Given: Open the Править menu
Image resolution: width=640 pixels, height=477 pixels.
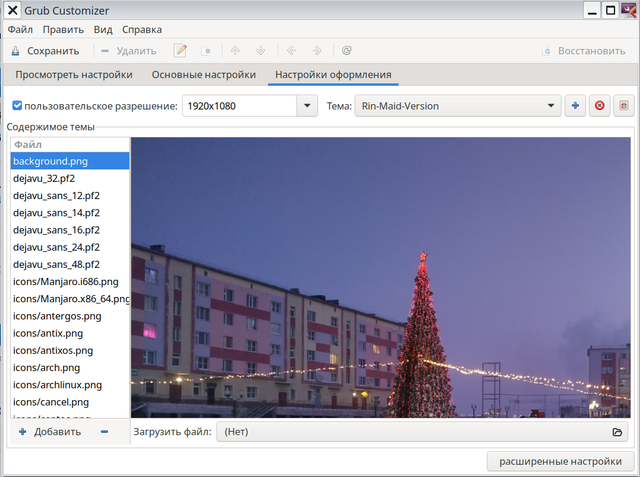Looking at the screenshot, I should pyautogui.click(x=63, y=30).
